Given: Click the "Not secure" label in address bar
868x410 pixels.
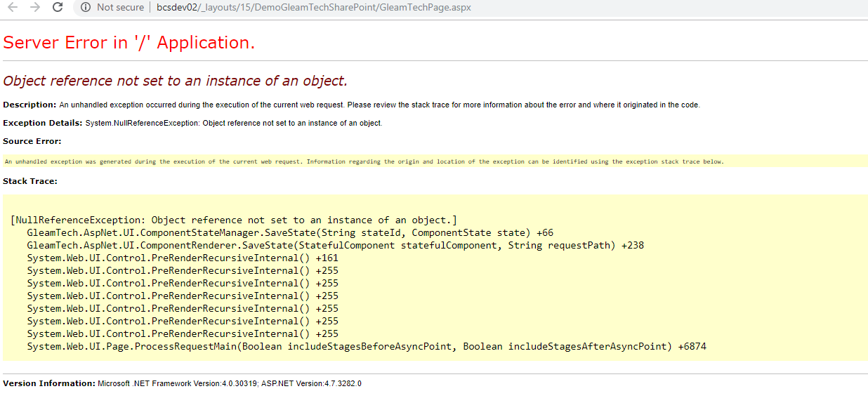Looking at the screenshot, I should [120, 8].
